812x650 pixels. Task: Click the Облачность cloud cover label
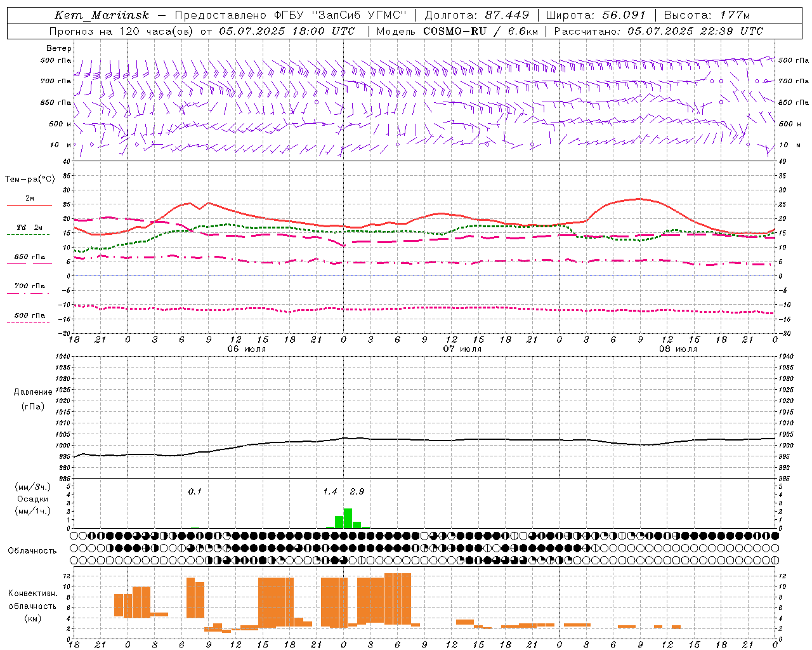click(32, 550)
